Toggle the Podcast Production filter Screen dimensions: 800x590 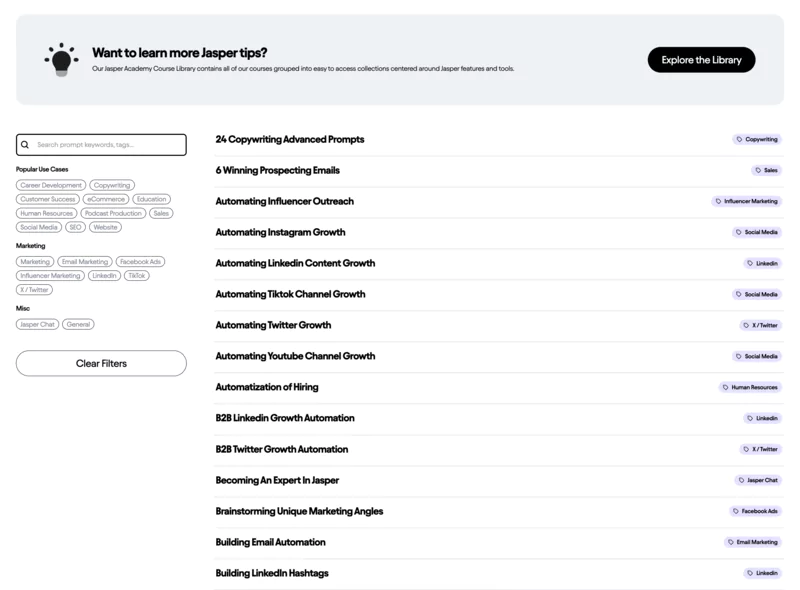pos(113,213)
